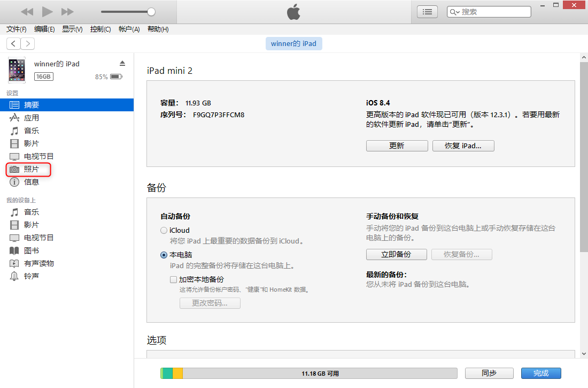The height and width of the screenshot is (388, 588).
Task: Open 照片 camera icon in sidebar
Action: tap(14, 170)
